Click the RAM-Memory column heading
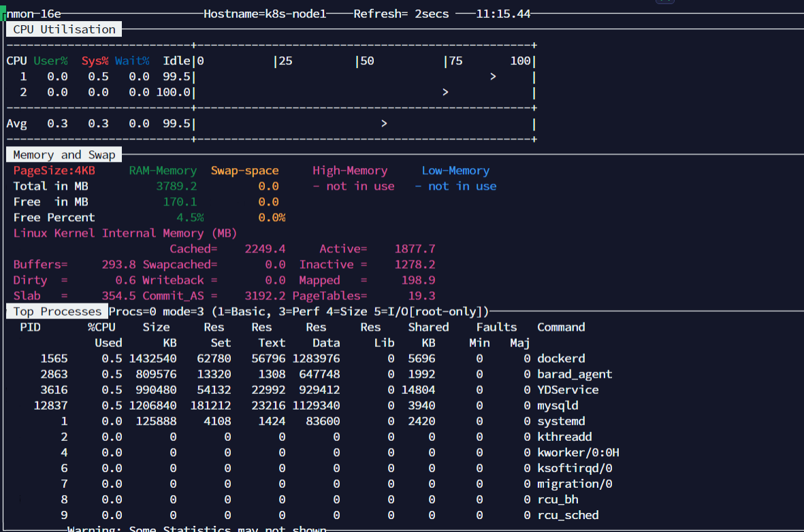This screenshot has height=532, width=804. pyautogui.click(x=163, y=171)
